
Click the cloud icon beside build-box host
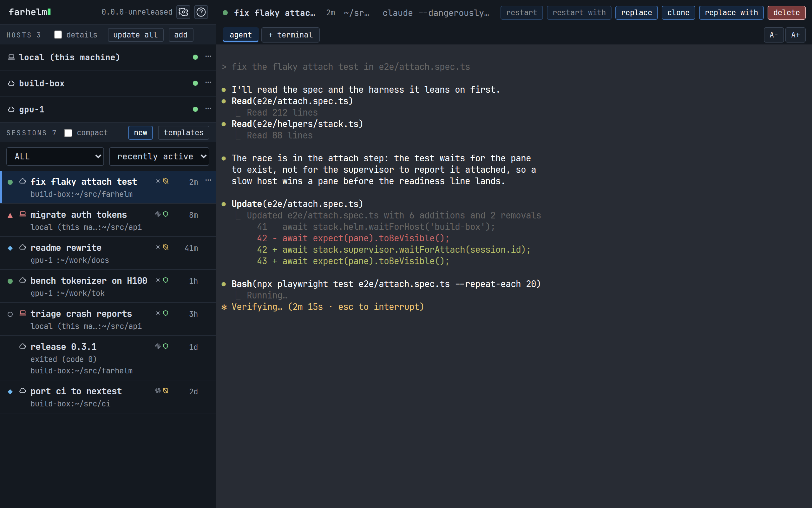click(11, 83)
